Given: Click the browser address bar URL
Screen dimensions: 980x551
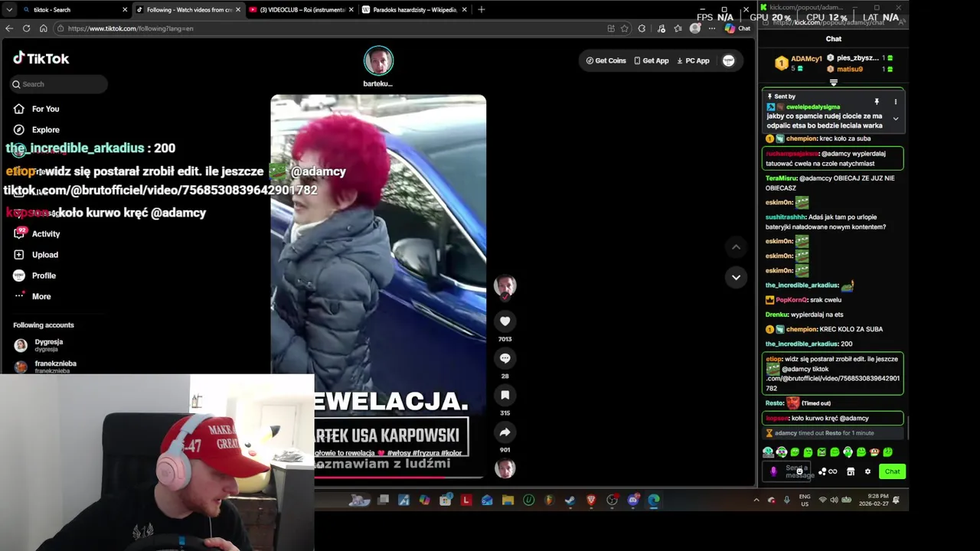Looking at the screenshot, I should coord(130,28).
